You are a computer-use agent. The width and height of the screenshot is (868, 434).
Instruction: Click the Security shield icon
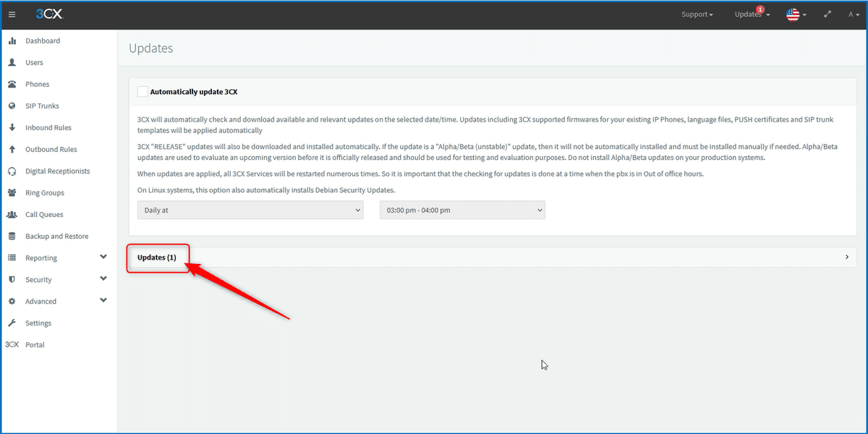12,279
